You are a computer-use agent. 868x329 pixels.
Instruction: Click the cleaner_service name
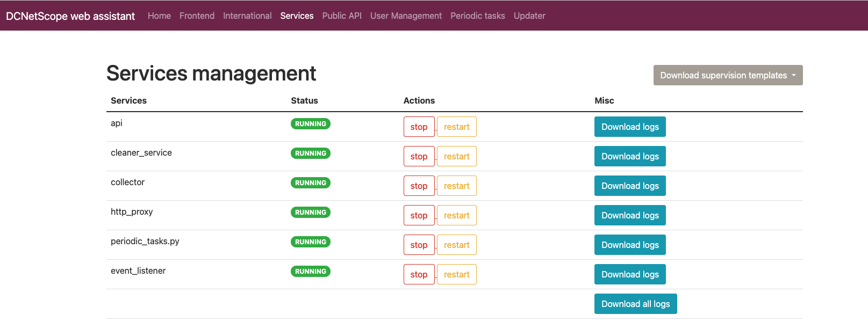point(141,153)
